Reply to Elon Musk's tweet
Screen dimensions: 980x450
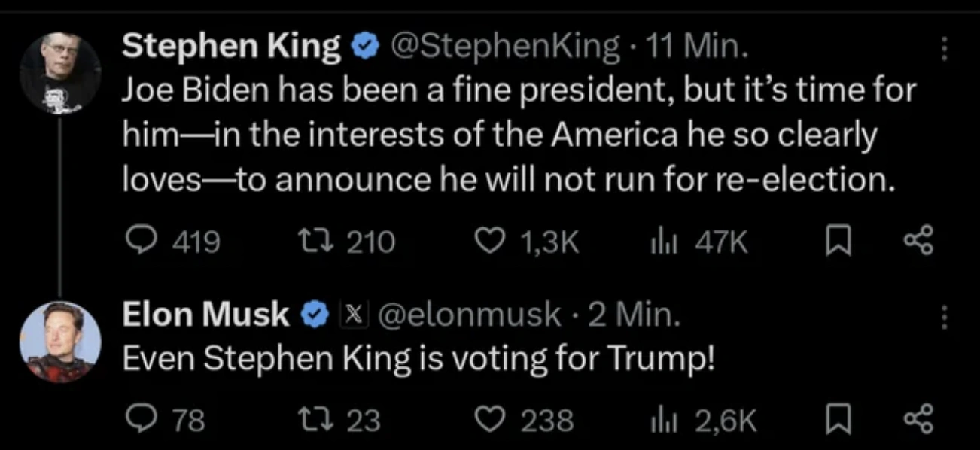139,419
